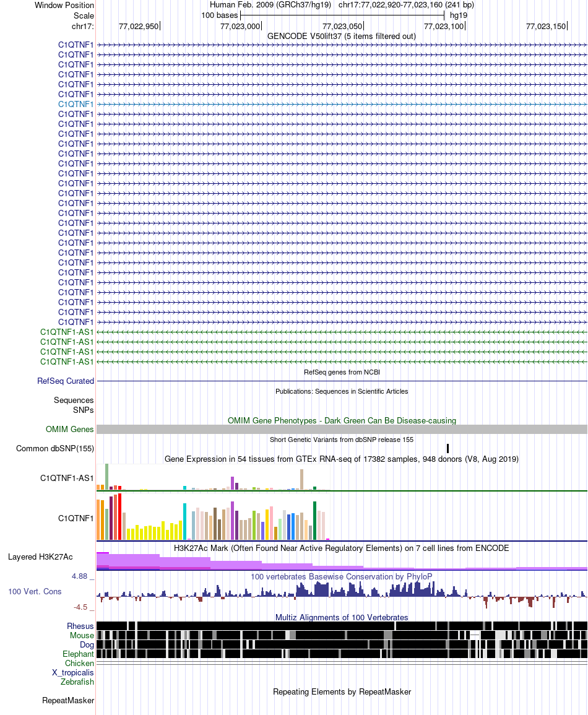Open Repeating Elements by RepeatMasker title
Viewport: 588px width, 715px height.
[x=342, y=691]
